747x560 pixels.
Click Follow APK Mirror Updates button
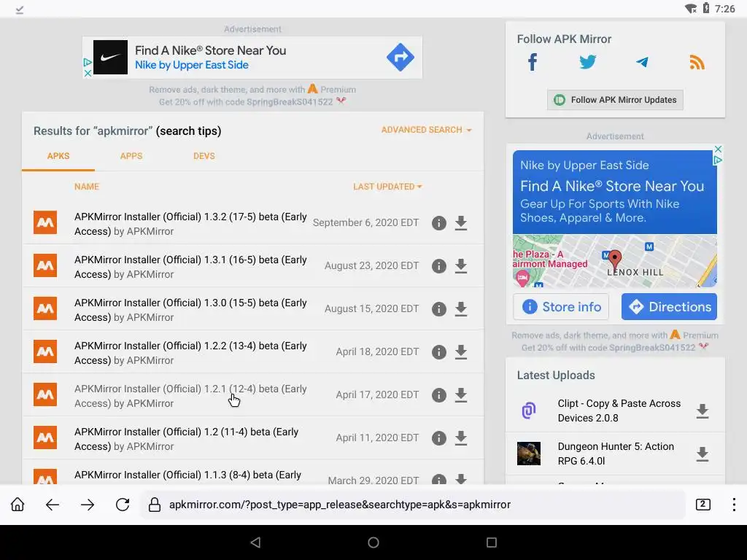[x=615, y=100]
